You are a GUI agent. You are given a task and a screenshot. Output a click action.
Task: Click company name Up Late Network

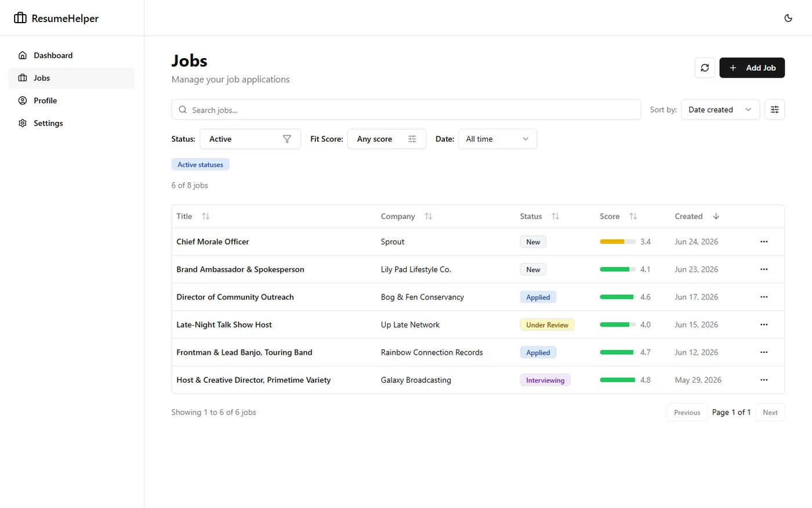point(410,325)
